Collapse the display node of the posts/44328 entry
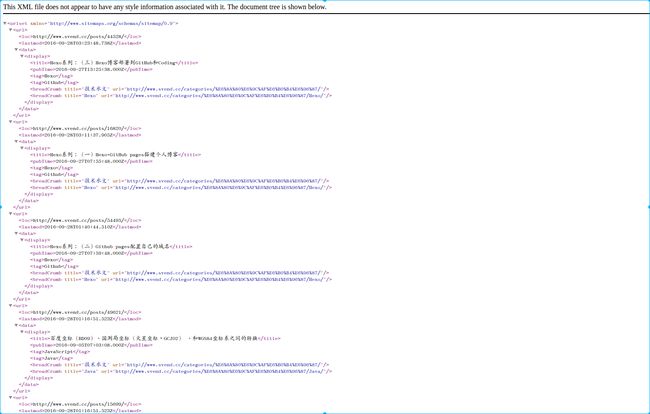650x414 pixels. click(22, 56)
